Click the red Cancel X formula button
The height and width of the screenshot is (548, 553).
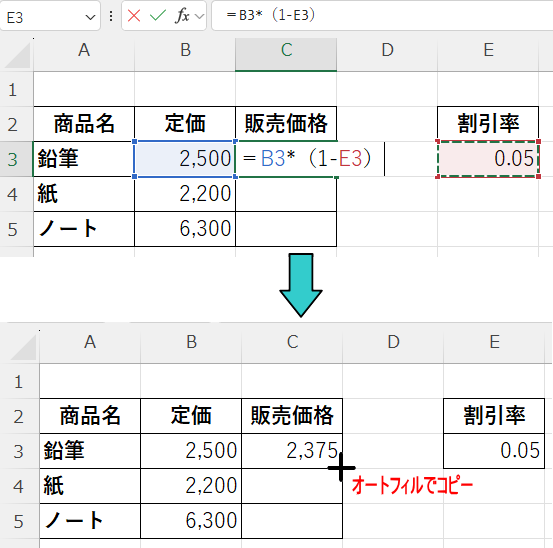pyautogui.click(x=134, y=16)
